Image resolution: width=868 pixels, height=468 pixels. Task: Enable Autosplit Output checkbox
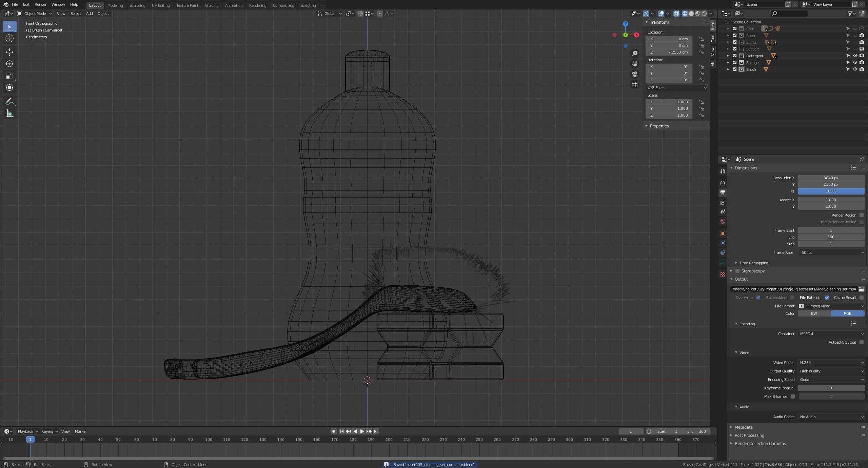[x=862, y=342]
